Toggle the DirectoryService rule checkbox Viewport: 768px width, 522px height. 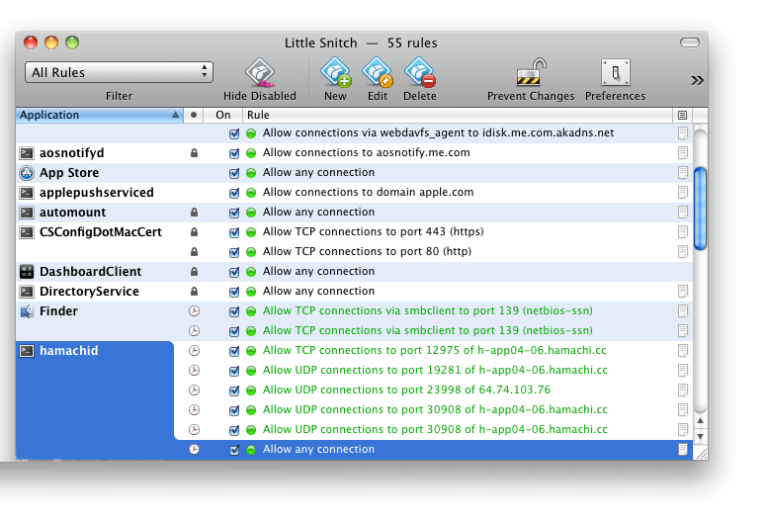(234, 291)
